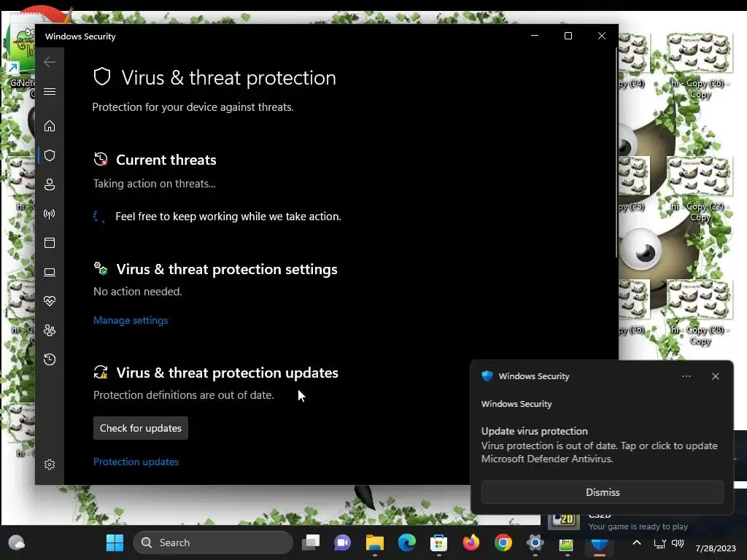Open Settings gear on the taskbar
This screenshot has height=560, width=747.
pyautogui.click(x=535, y=542)
